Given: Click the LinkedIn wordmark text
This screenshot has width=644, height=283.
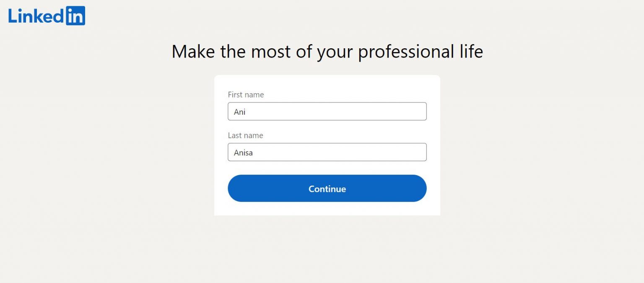Looking at the screenshot, I should pos(36,15).
